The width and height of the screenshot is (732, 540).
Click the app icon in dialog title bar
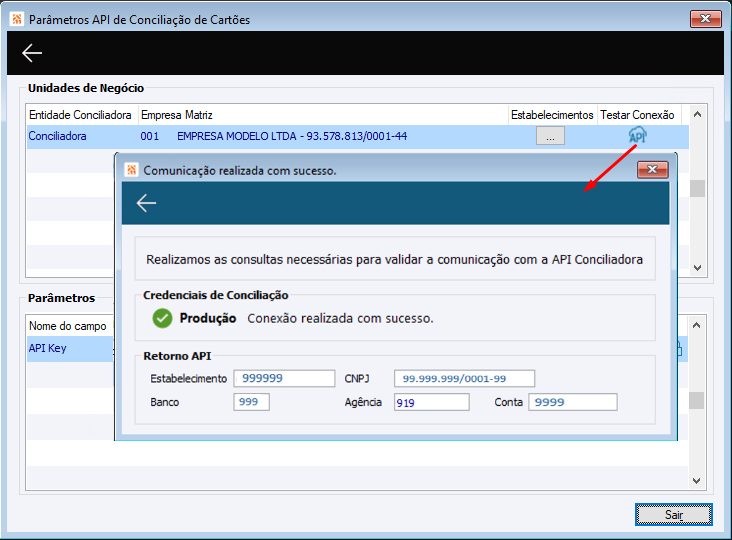[x=131, y=170]
